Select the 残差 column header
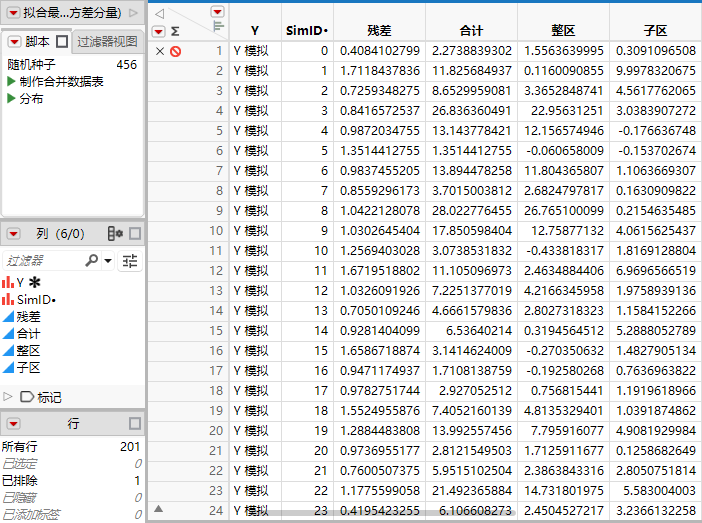Viewport: 702px width, 523px height. click(x=379, y=31)
